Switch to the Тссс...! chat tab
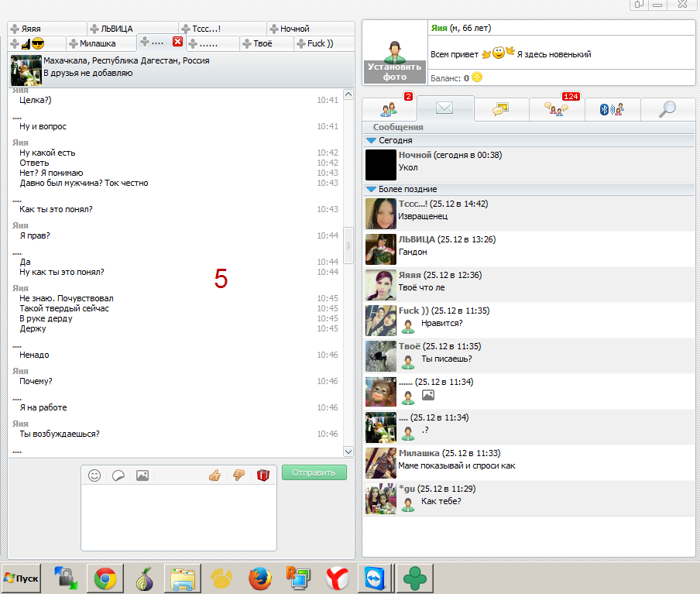 pos(222,29)
